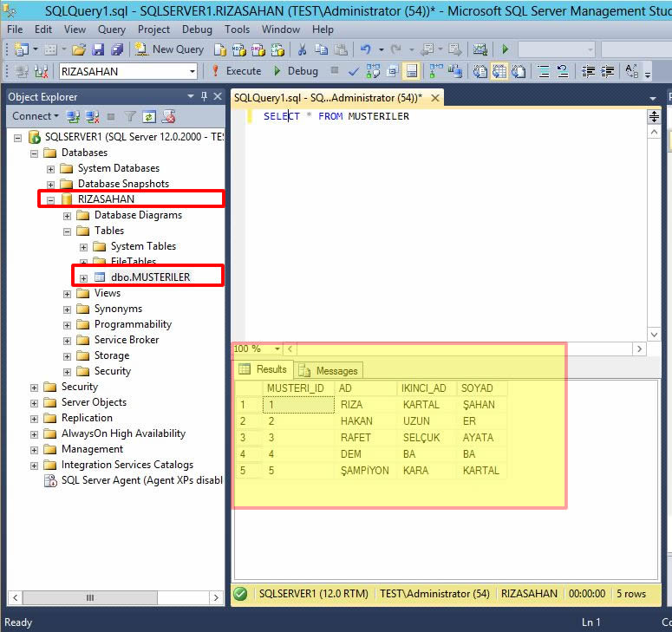Click the Undo arrow icon
The image size is (672, 632).
(366, 49)
